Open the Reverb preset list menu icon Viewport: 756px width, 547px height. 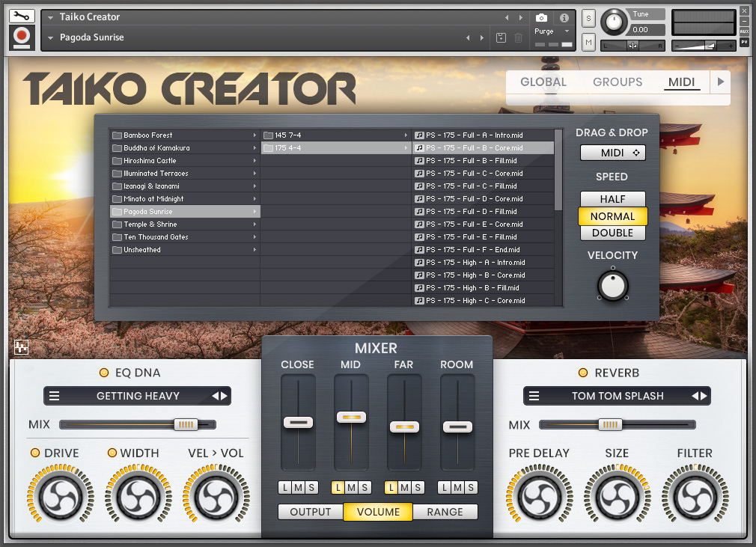pyautogui.click(x=534, y=396)
